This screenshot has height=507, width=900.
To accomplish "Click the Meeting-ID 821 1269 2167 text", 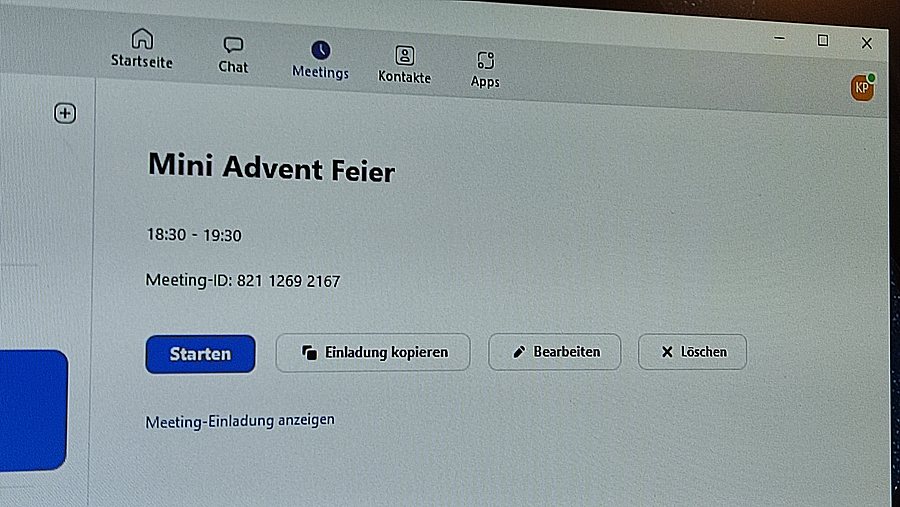I will (x=243, y=280).
